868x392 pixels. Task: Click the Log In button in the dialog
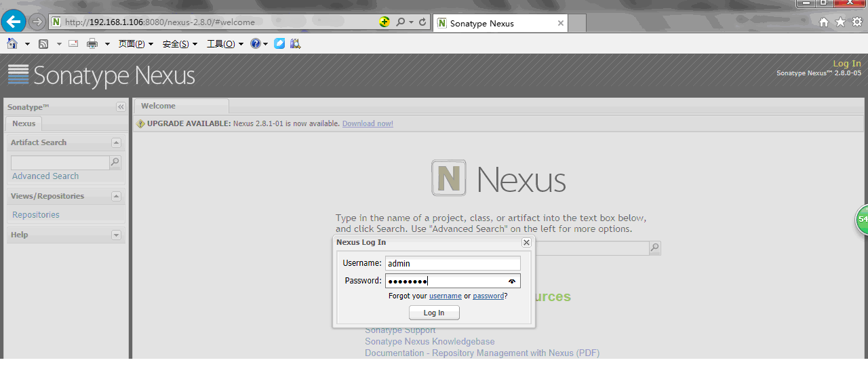coord(434,313)
